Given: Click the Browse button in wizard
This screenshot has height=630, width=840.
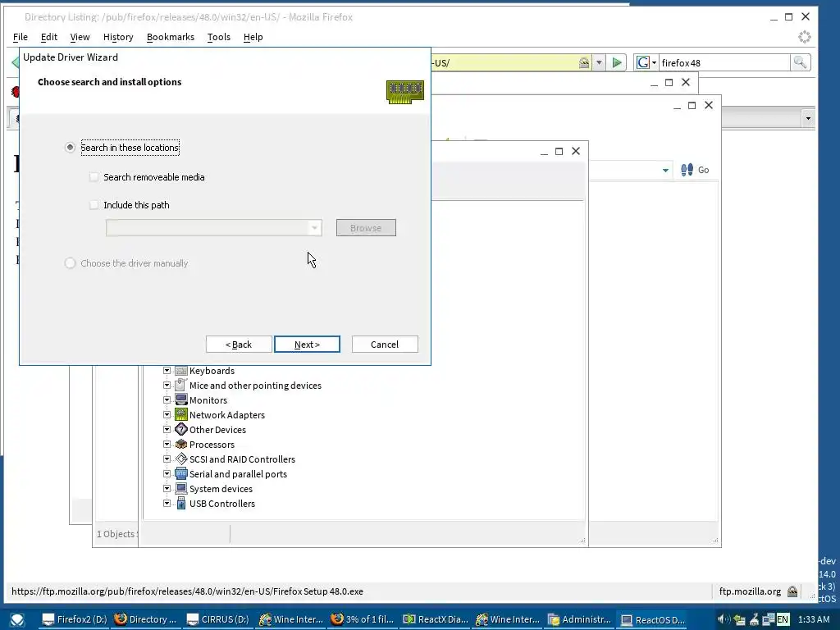Looking at the screenshot, I should pyautogui.click(x=366, y=228).
